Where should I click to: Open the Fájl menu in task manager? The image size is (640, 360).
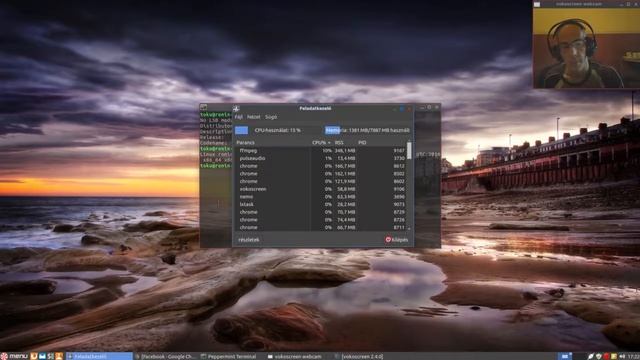[x=238, y=117]
